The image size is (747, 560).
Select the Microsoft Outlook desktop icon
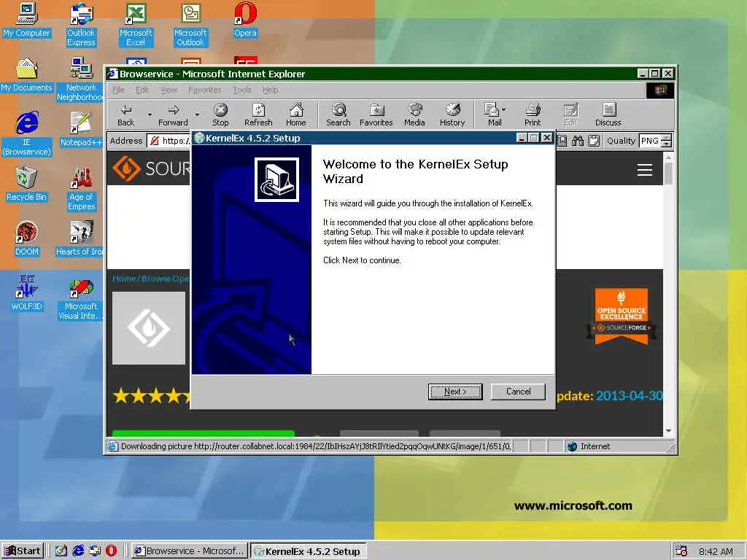[x=190, y=25]
